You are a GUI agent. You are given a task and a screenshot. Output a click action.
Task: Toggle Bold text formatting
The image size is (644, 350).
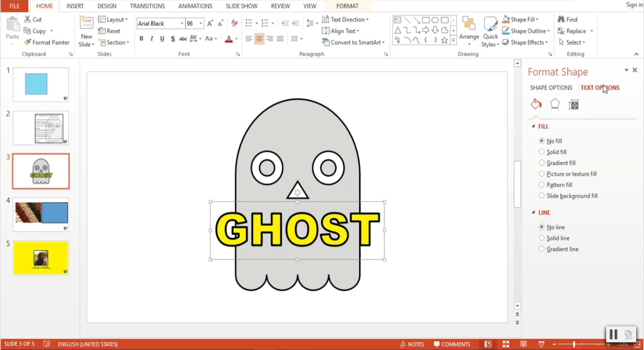141,39
